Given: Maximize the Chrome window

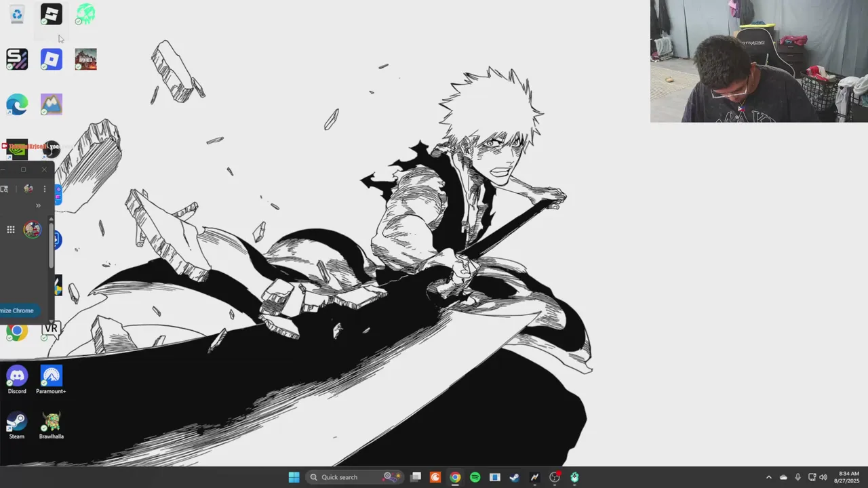Looking at the screenshot, I should click(23, 169).
